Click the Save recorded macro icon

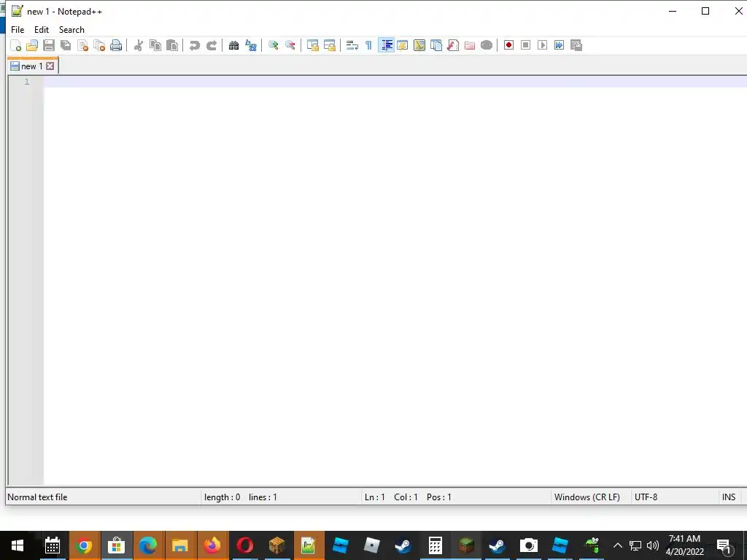(x=576, y=45)
